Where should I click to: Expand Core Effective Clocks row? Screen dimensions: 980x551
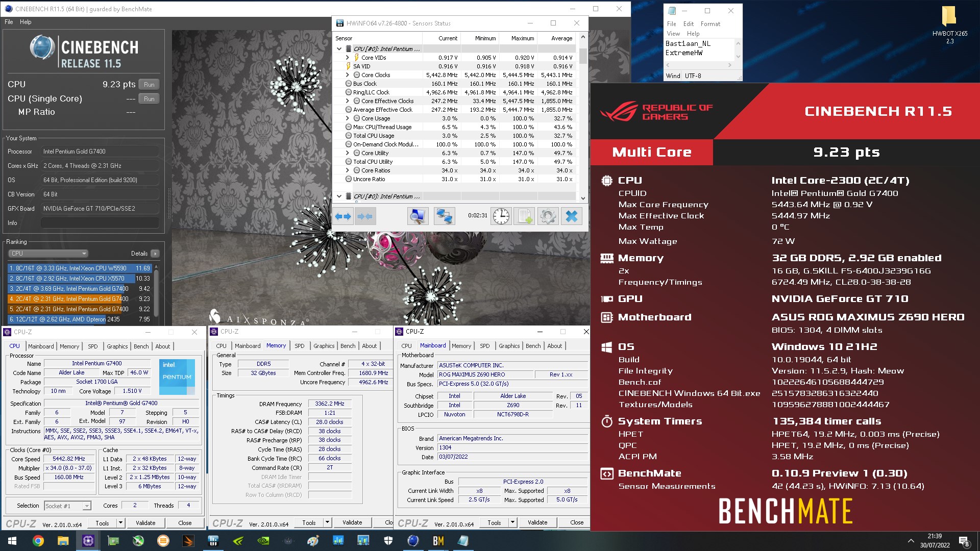coord(348,101)
